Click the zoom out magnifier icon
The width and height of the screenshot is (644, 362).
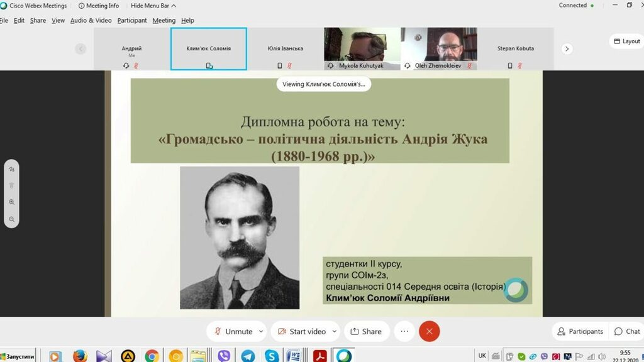point(11,219)
